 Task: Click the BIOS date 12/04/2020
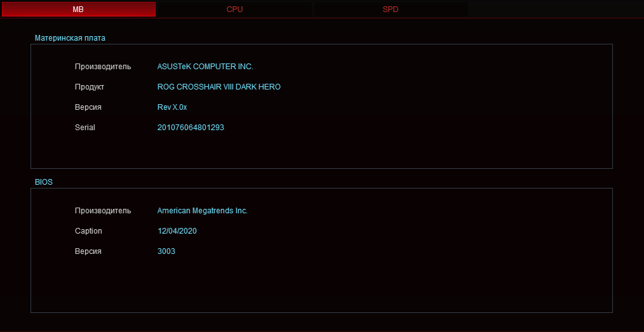pyautogui.click(x=177, y=231)
